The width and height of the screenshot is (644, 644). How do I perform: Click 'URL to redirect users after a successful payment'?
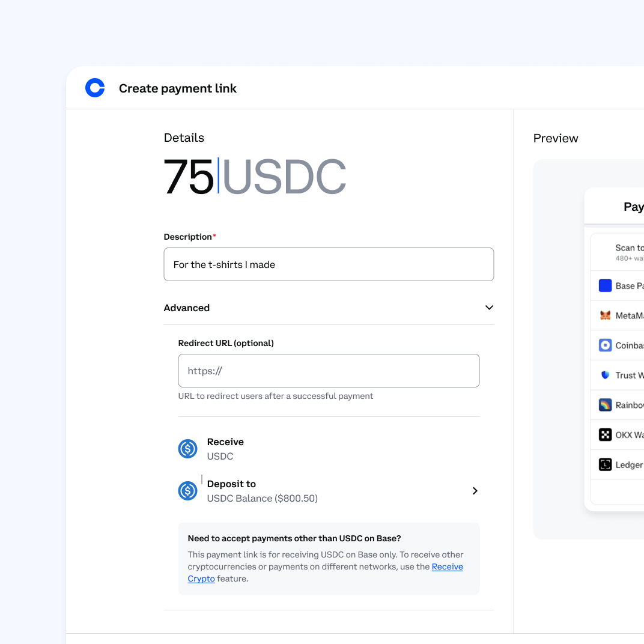[x=276, y=396]
